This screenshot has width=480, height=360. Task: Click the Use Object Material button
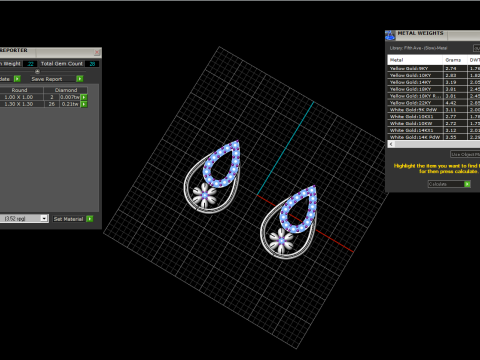click(465, 154)
